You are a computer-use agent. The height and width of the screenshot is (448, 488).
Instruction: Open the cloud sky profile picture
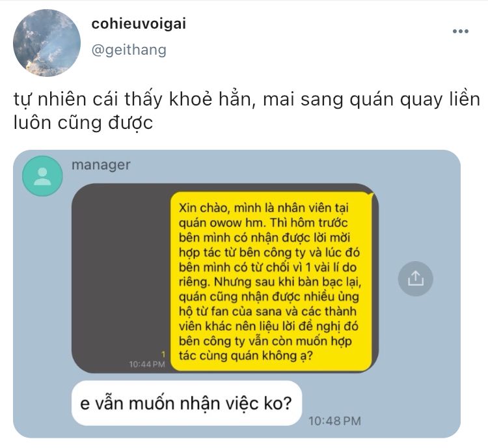(x=47, y=43)
